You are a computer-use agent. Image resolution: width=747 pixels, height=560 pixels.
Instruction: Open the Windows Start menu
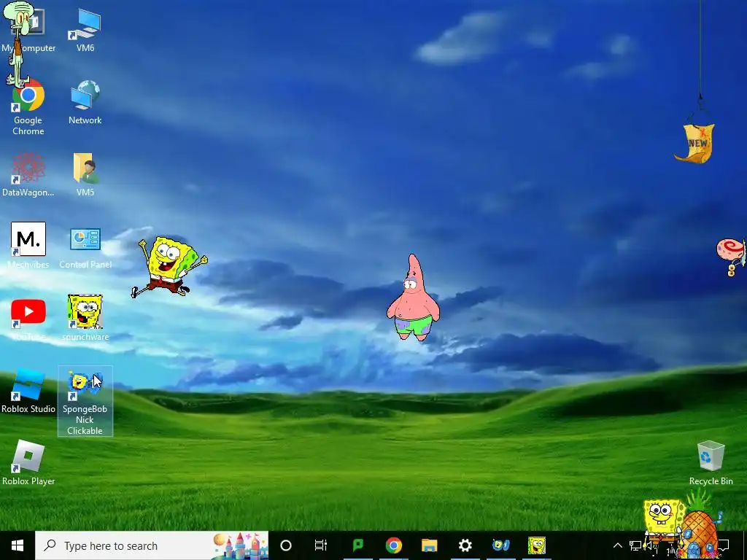point(18,545)
